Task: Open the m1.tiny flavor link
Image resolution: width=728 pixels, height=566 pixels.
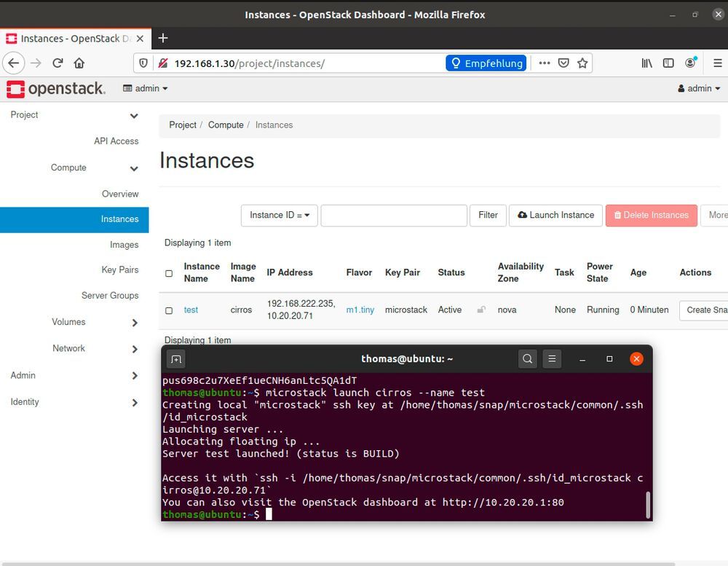Action: point(360,310)
